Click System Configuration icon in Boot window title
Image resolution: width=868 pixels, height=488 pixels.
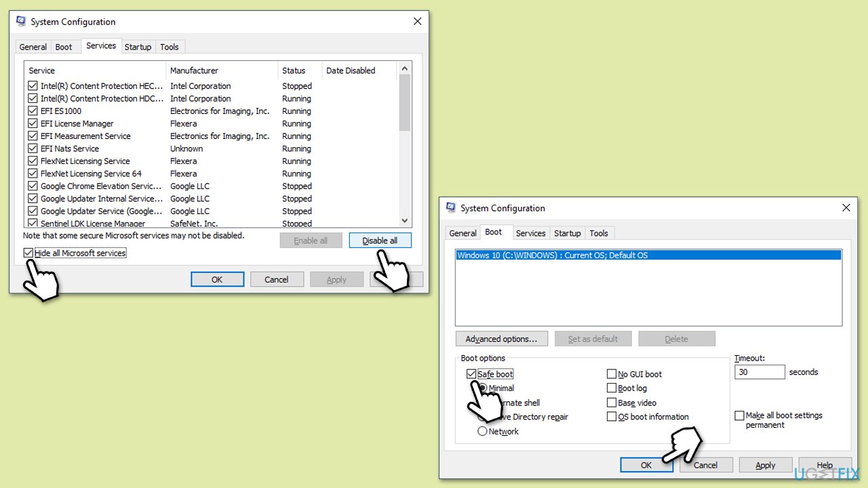pyautogui.click(x=451, y=208)
